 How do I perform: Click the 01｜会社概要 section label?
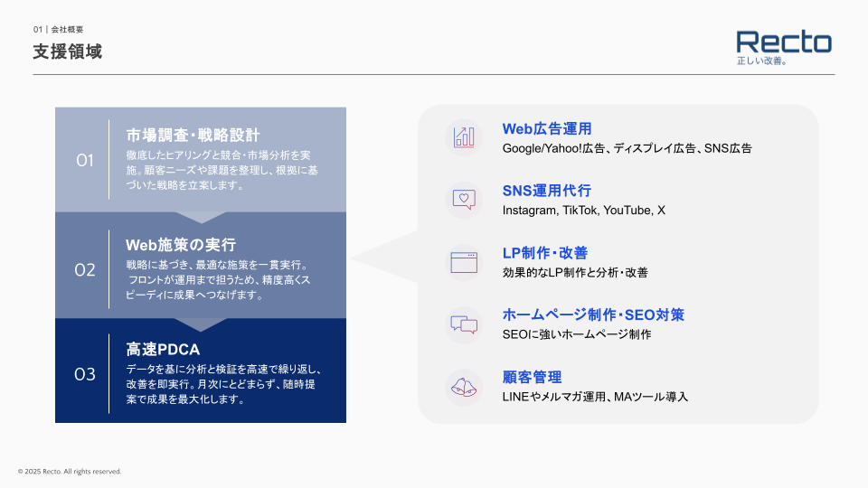coord(58,29)
